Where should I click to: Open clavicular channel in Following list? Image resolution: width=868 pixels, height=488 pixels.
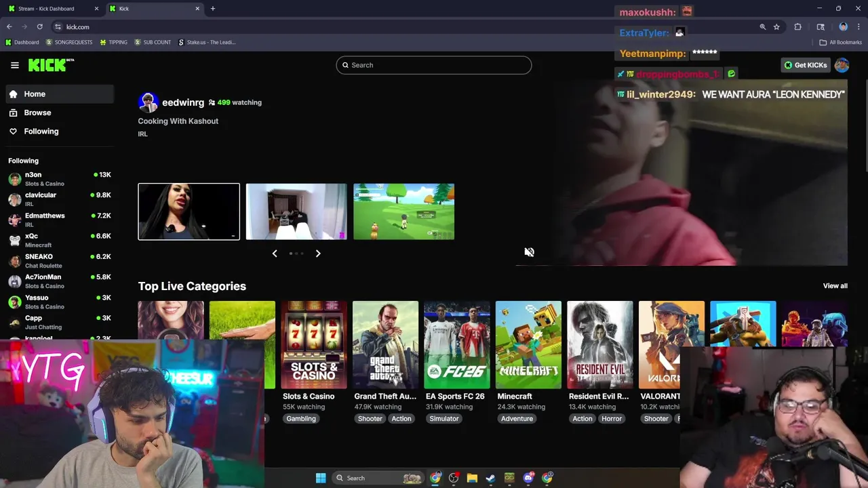pyautogui.click(x=60, y=199)
